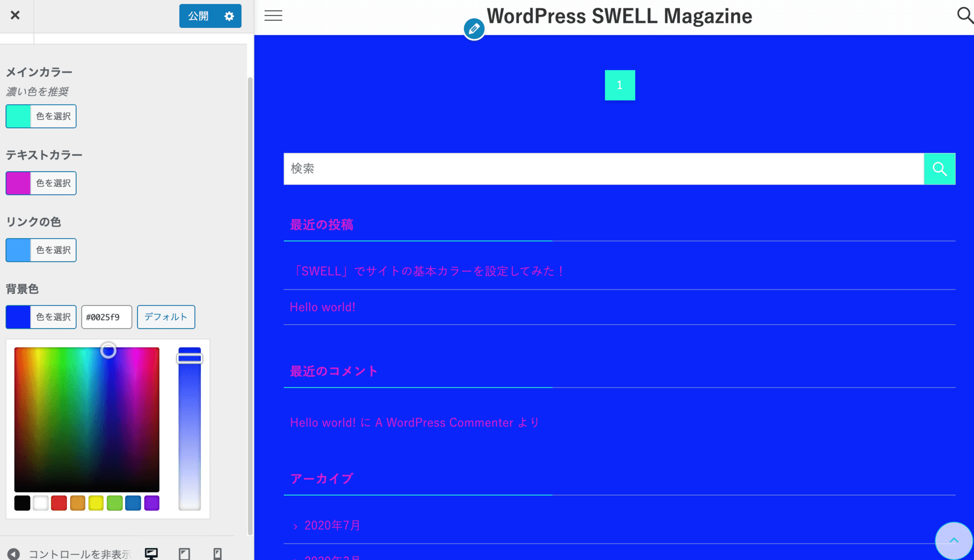Click the 最近のコメント widget heading
The image size is (974, 560).
[x=334, y=371]
